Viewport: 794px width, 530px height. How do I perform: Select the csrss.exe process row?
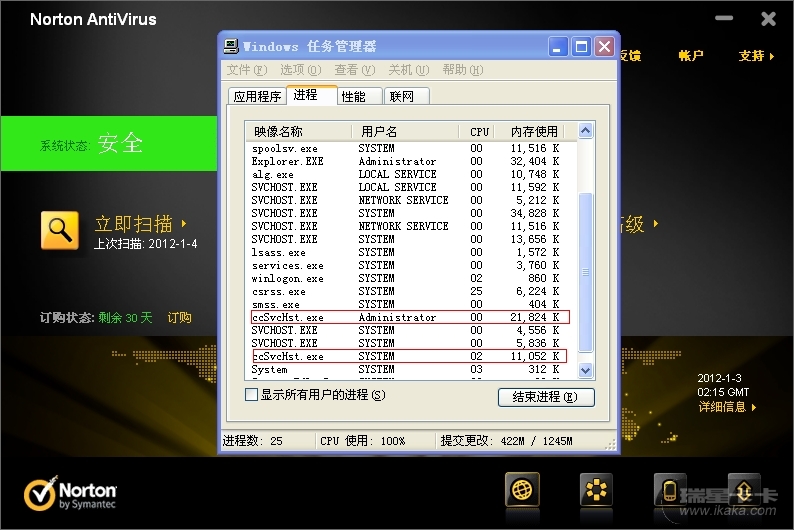[x=411, y=292]
